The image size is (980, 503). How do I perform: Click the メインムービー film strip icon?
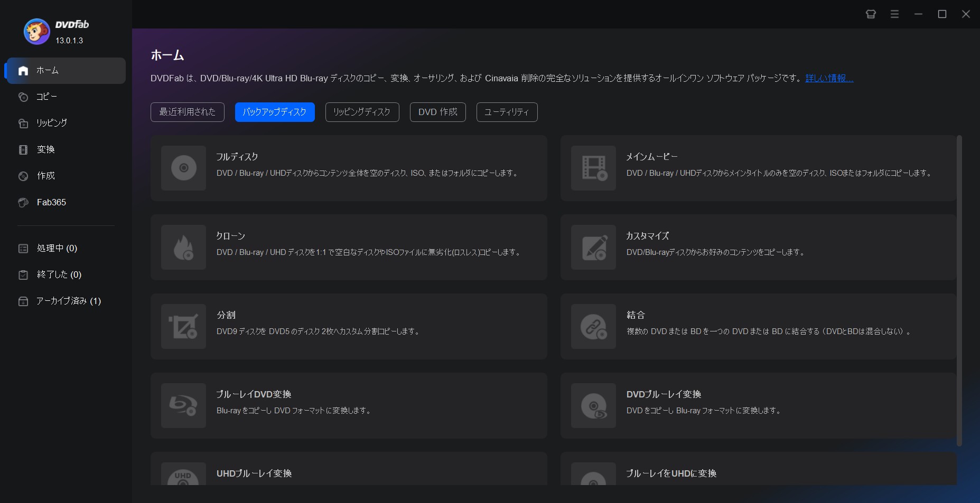[593, 168]
